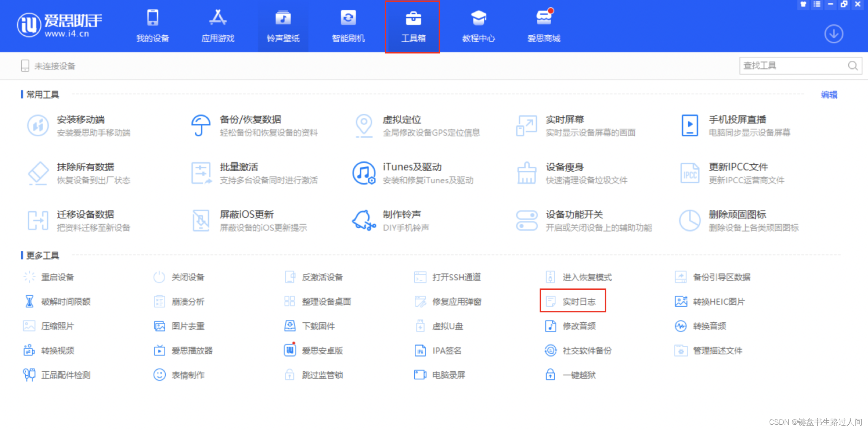The width and height of the screenshot is (868, 430).
Task: Open 整理设备桌面 grid icon
Action: pos(290,301)
